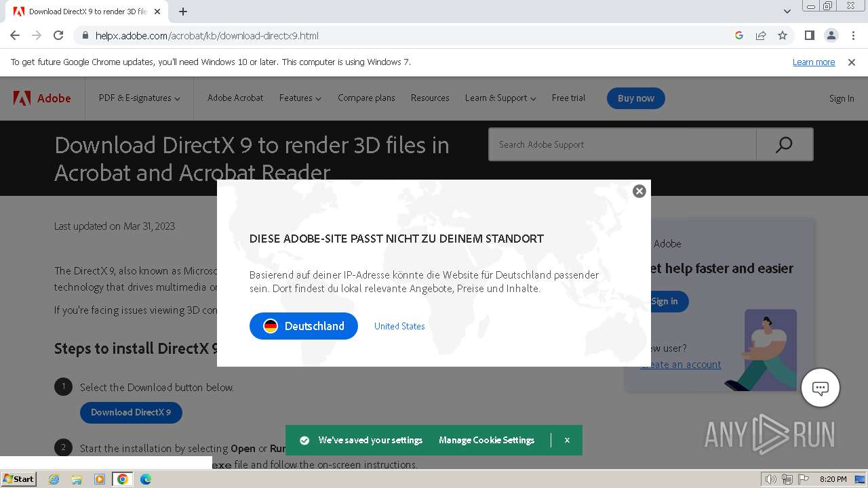This screenshot has height=488, width=868.
Task: Open the chat support bubble icon
Action: [x=821, y=388]
